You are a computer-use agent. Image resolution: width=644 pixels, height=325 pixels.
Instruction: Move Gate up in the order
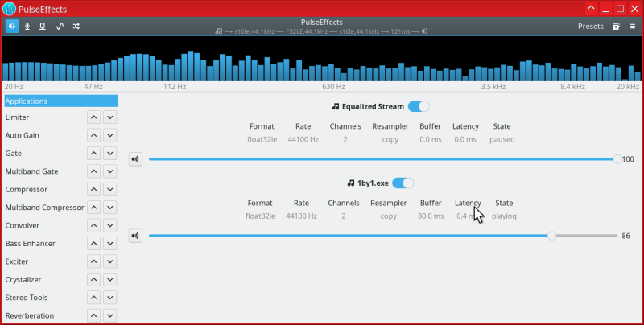[x=93, y=154]
